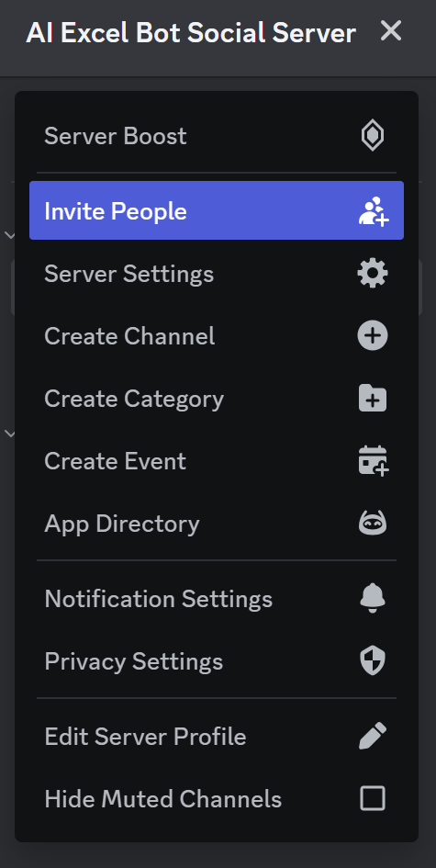The width and height of the screenshot is (436, 868).
Task: Click the Invite People add-user icon
Action: (374, 211)
